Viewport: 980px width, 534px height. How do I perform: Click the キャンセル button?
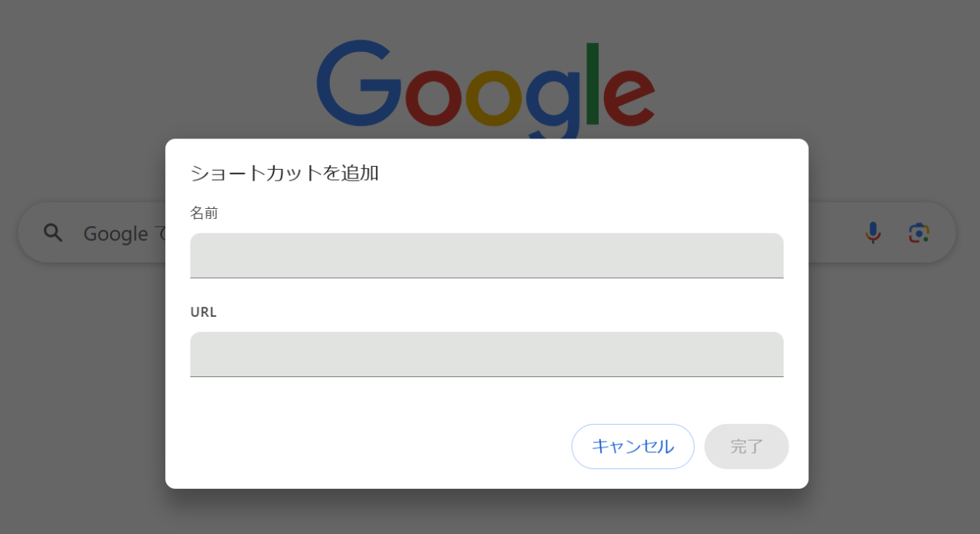[x=633, y=446]
